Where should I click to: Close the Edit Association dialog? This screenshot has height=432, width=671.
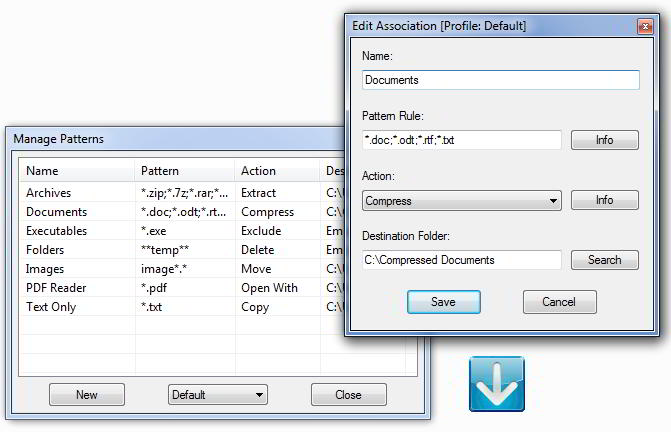tap(644, 25)
